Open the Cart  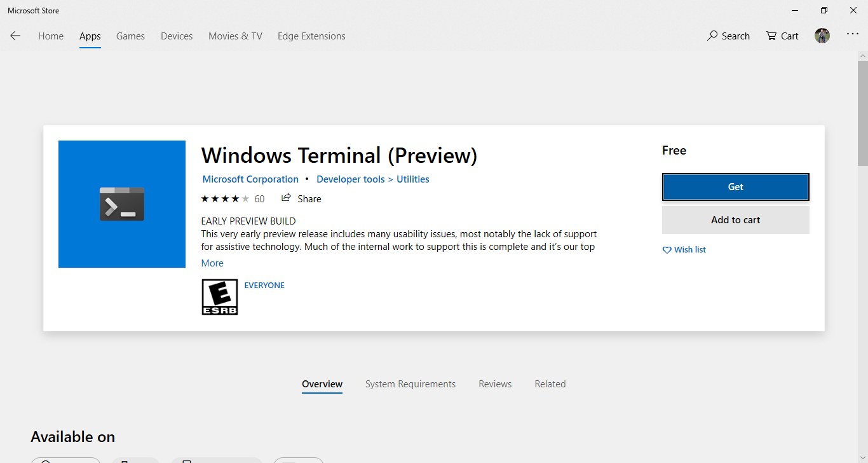782,36
